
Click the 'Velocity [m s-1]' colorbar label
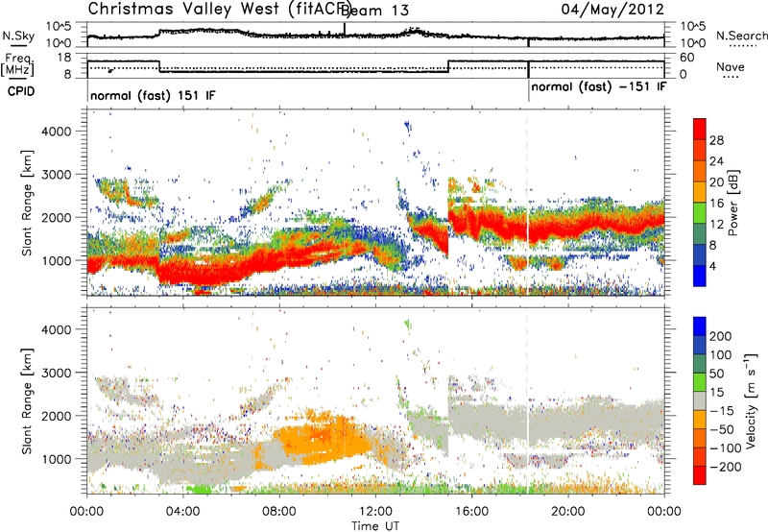(751, 400)
